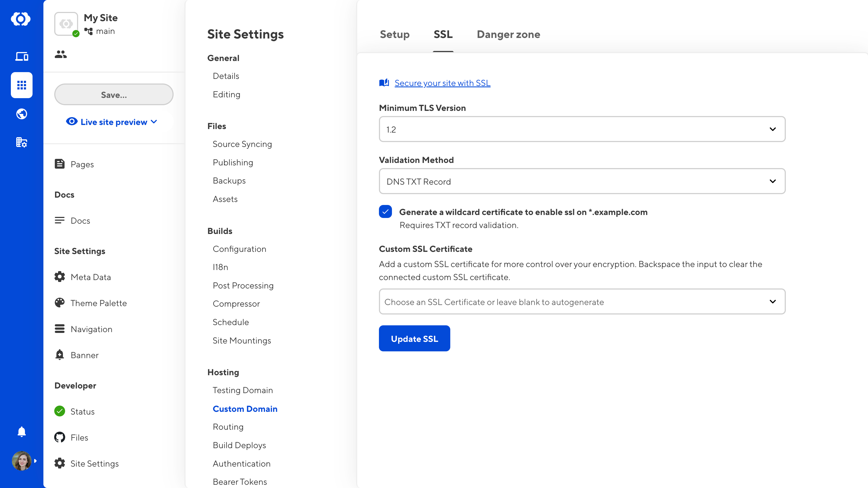The image size is (868, 488).
Task: Click the Banner bell icon
Action: (60, 355)
